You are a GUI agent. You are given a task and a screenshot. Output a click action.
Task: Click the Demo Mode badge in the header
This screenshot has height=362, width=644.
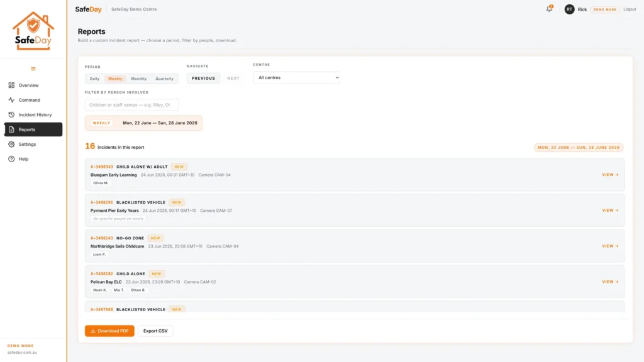tap(605, 9)
